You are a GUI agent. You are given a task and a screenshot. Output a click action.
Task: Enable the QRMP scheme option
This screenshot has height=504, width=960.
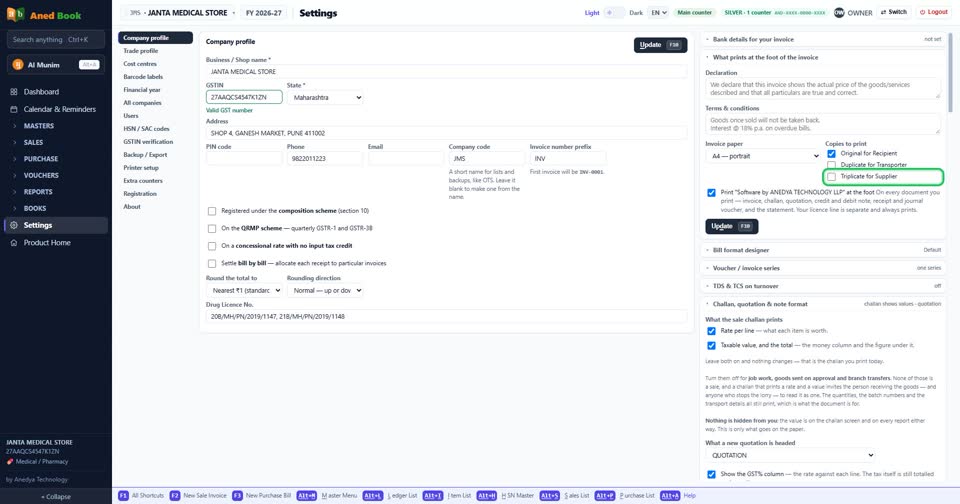[212, 228]
